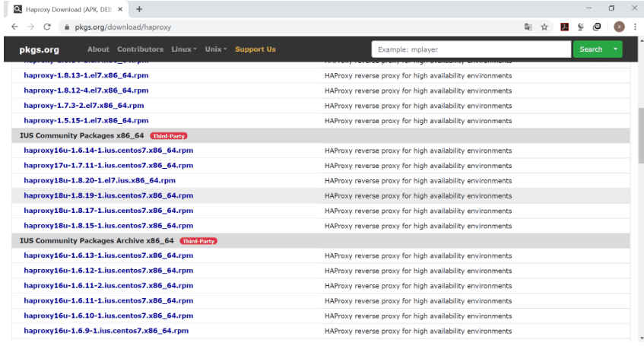Go back to the previous page
Image resolution: width=644 pixels, height=349 pixels.
[x=14, y=27]
